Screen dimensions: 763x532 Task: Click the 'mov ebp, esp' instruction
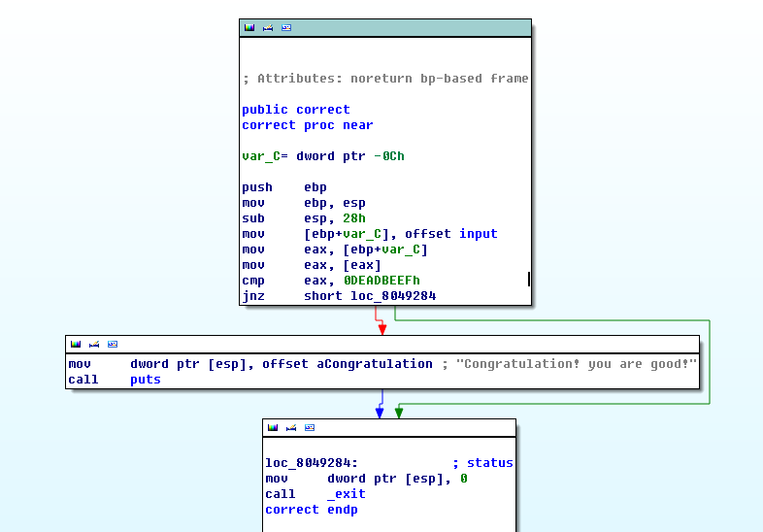[304, 203]
